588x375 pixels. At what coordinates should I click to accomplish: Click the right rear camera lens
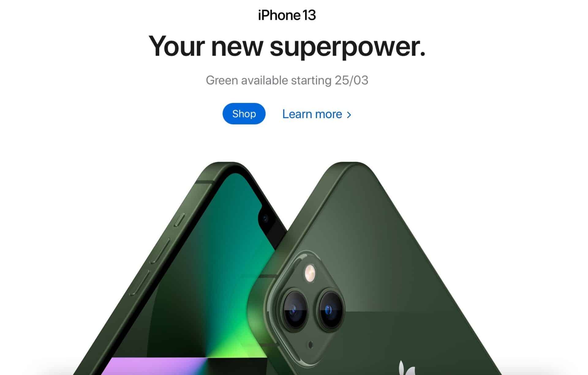pyautogui.click(x=330, y=310)
